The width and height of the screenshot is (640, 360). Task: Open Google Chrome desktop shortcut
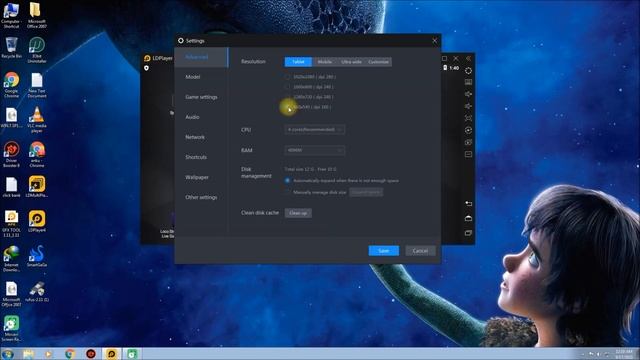point(11,84)
